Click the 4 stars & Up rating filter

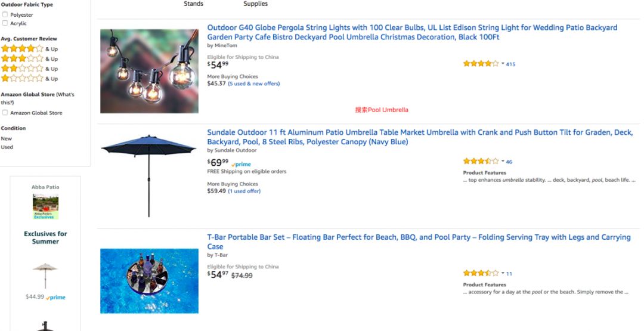coord(22,49)
